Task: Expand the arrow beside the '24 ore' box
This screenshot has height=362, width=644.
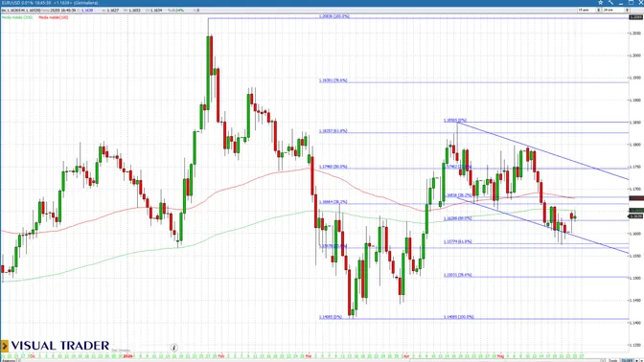Action: coord(628,10)
